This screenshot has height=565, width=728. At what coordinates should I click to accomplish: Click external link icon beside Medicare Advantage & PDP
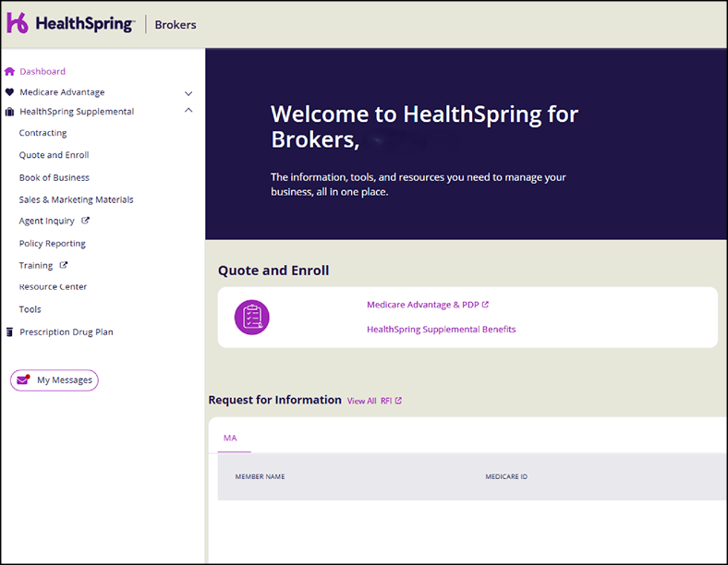[x=485, y=305]
